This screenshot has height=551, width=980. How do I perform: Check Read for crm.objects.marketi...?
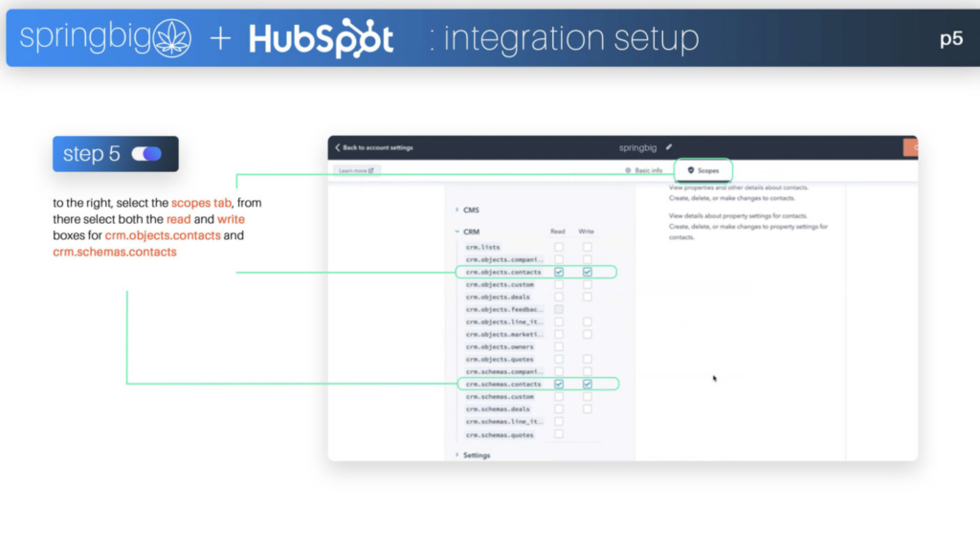559,335
